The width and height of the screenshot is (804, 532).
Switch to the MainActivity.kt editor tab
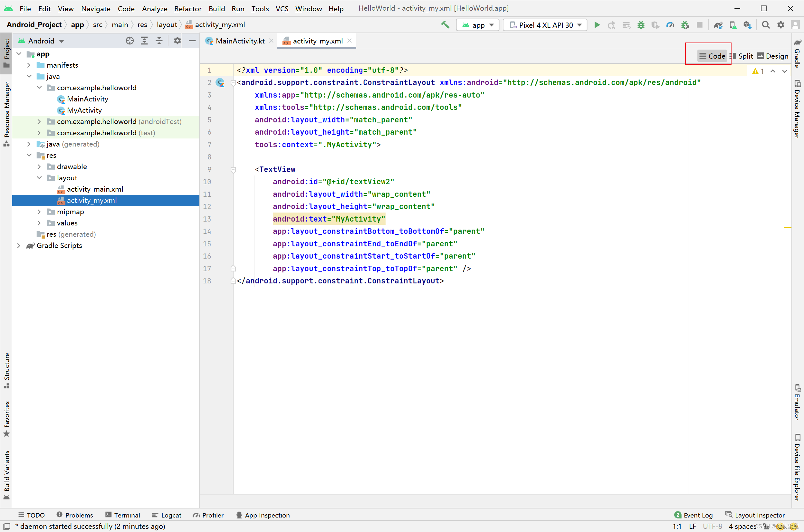click(240, 41)
